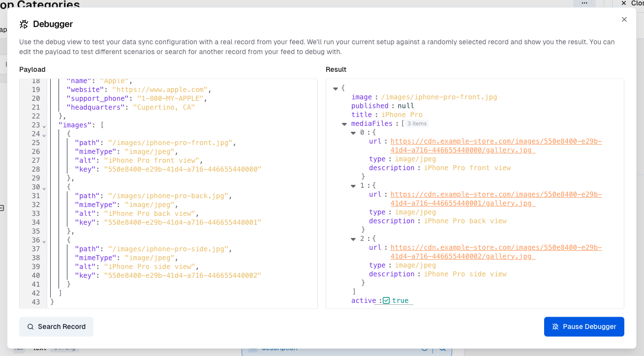Click the Payload panel label
This screenshot has height=356, width=644.
click(x=32, y=69)
